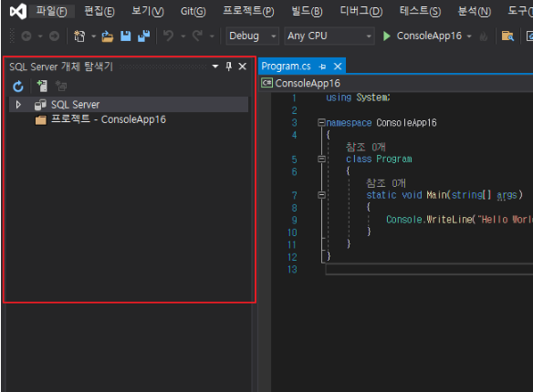533x392 pixels.
Task: Click the open file folder icon
Action: (108, 36)
